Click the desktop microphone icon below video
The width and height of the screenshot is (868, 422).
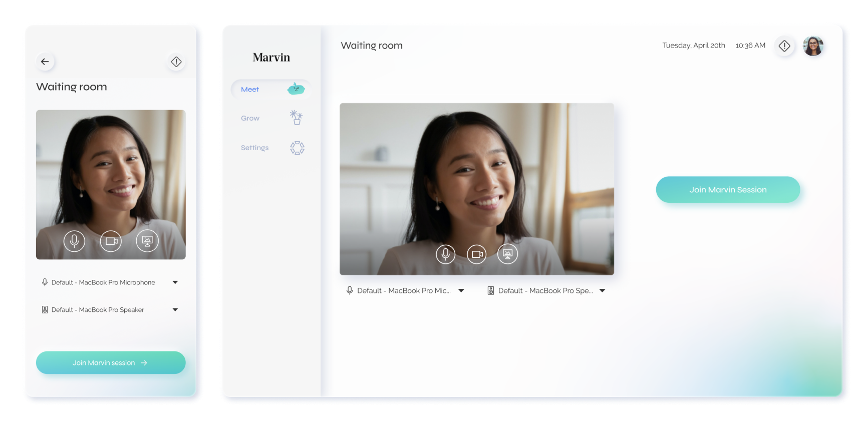click(x=350, y=290)
